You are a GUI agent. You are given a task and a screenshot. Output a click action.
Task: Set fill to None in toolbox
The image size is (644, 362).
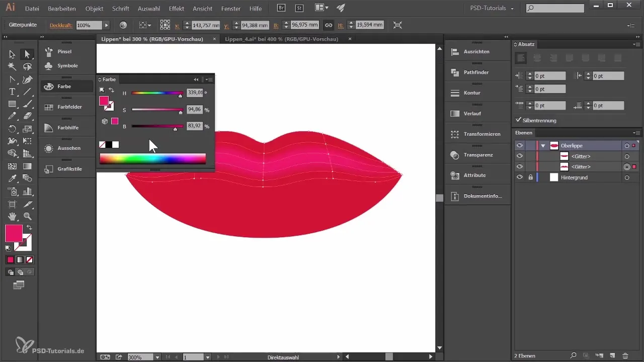click(29, 260)
